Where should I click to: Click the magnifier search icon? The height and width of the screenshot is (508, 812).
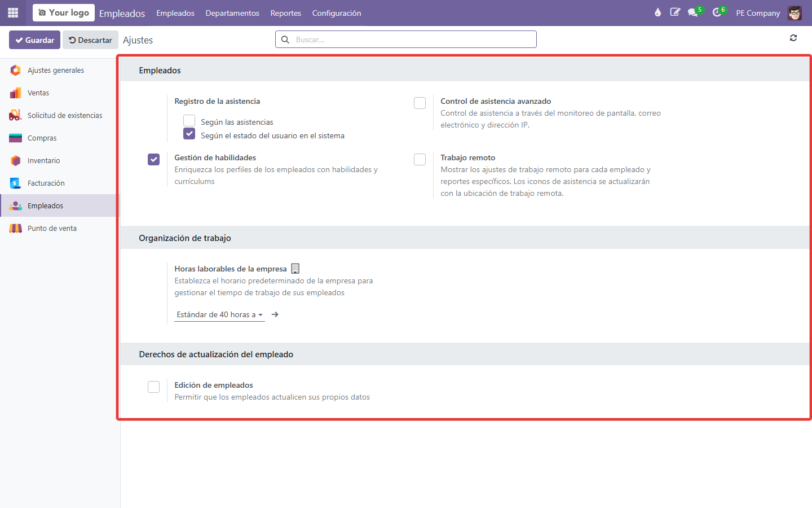pos(285,40)
